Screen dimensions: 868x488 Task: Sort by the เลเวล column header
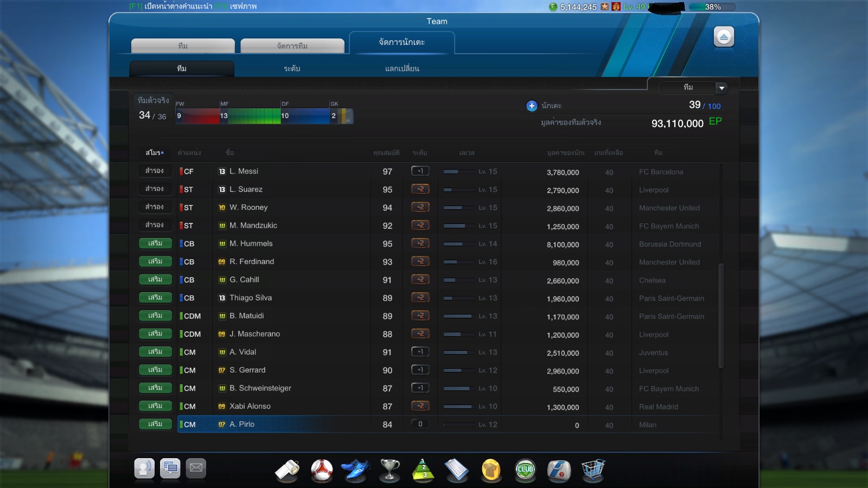click(x=467, y=153)
